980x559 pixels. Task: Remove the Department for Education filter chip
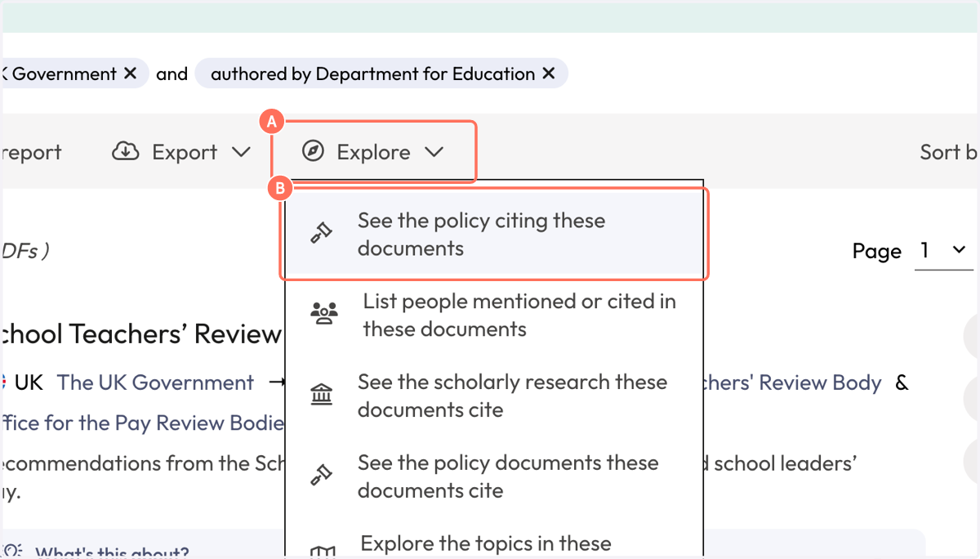[549, 74]
